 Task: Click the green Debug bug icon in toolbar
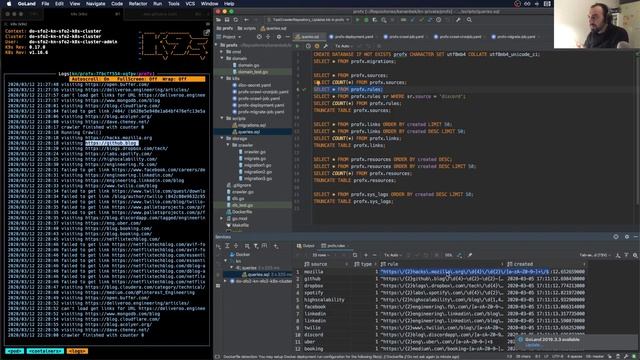366,20
